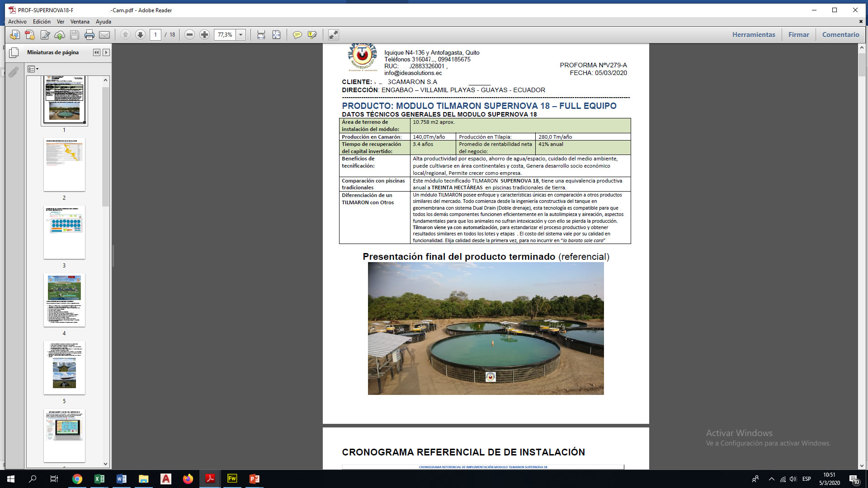Click the create PDF online icon
The height and width of the screenshot is (488, 868).
tap(30, 35)
